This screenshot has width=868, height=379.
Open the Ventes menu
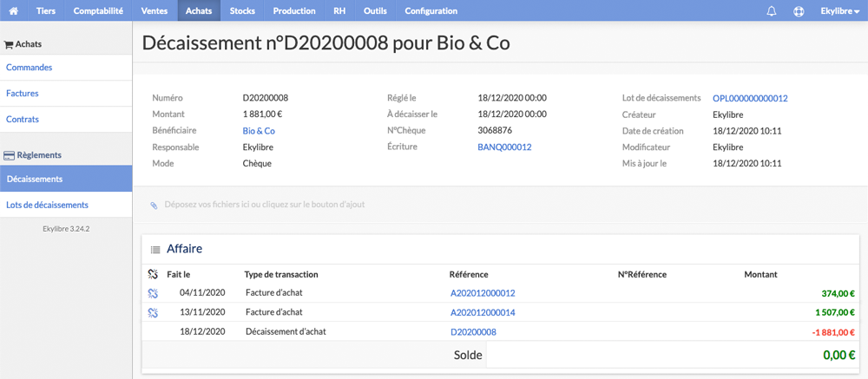[155, 10]
